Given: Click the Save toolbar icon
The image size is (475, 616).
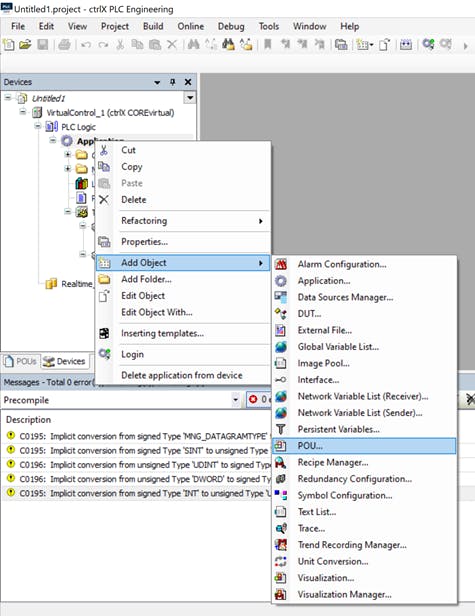Looking at the screenshot, I should click(42, 44).
